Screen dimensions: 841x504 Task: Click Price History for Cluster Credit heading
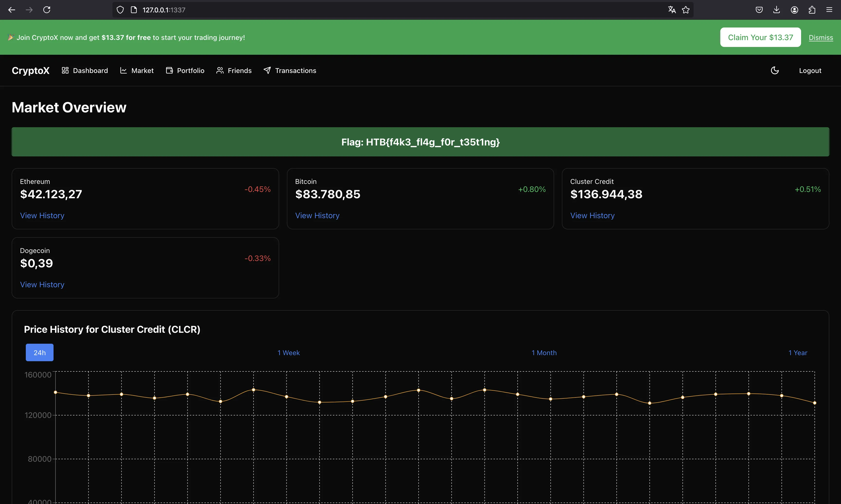(112, 329)
